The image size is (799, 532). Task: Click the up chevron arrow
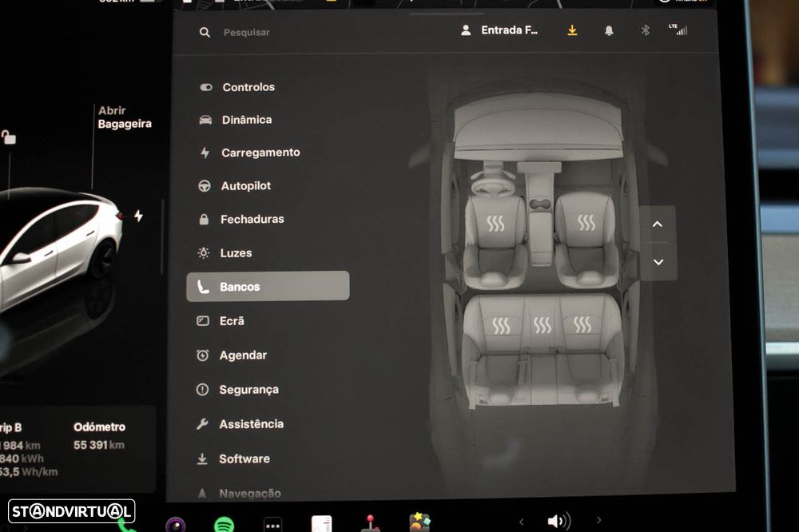tap(658, 224)
